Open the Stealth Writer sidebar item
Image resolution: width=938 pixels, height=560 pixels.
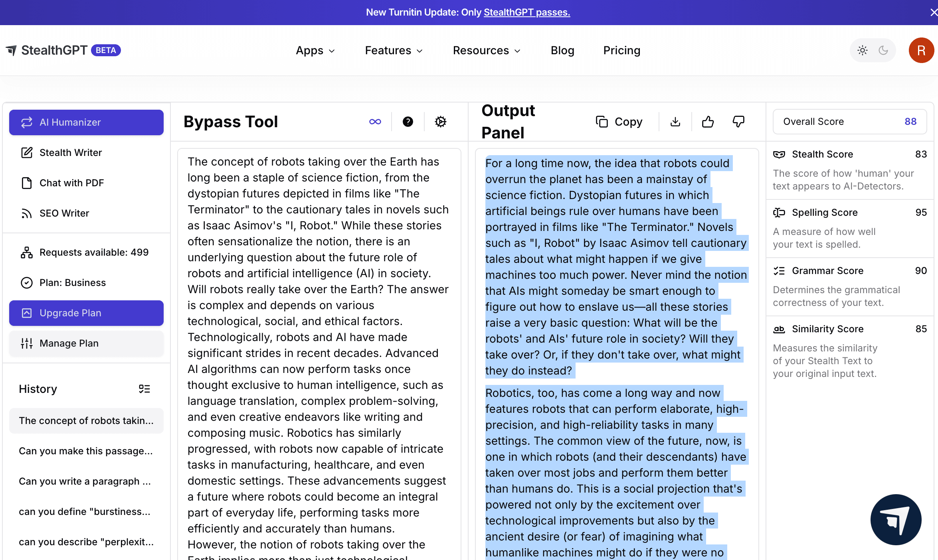(71, 153)
